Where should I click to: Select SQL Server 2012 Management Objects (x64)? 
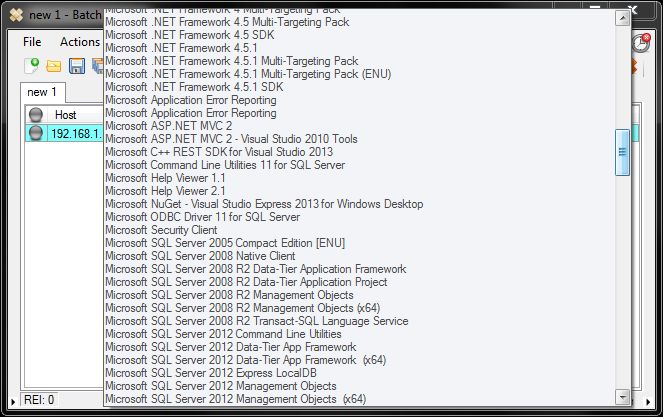236,399
